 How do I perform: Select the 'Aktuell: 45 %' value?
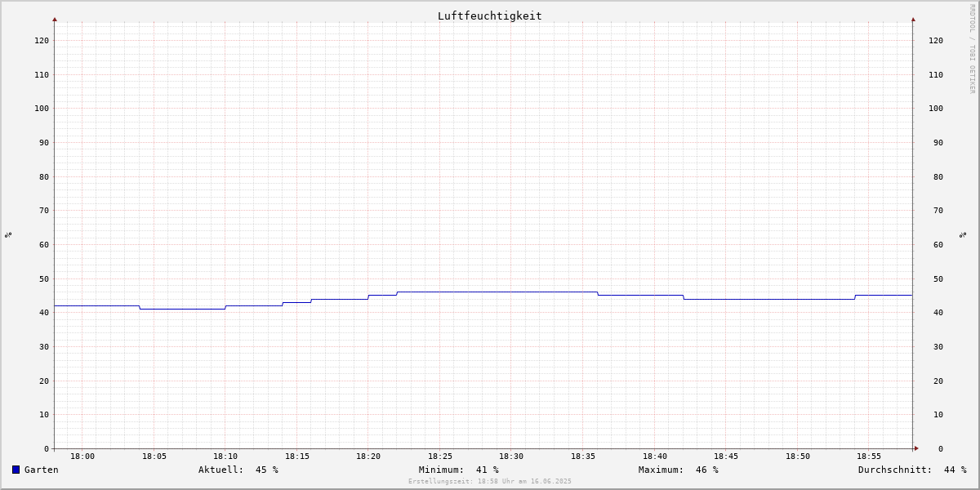(238, 470)
